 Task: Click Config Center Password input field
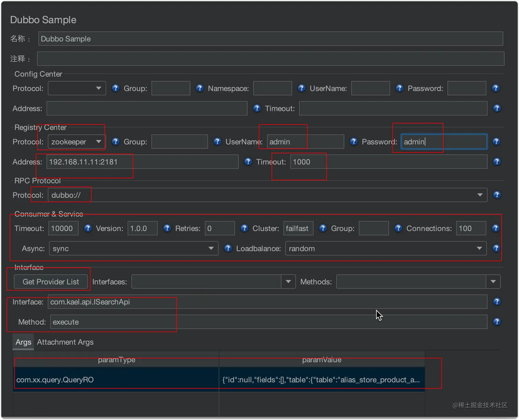click(x=467, y=88)
